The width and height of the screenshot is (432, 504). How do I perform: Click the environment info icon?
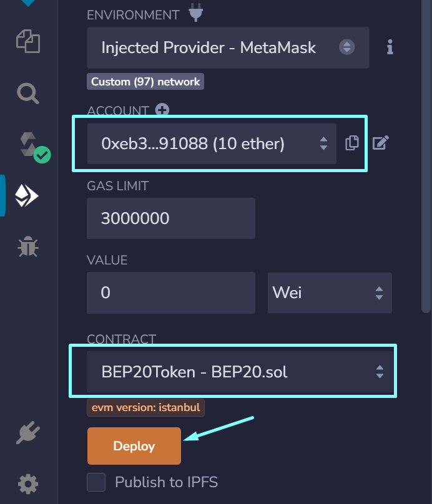390,47
